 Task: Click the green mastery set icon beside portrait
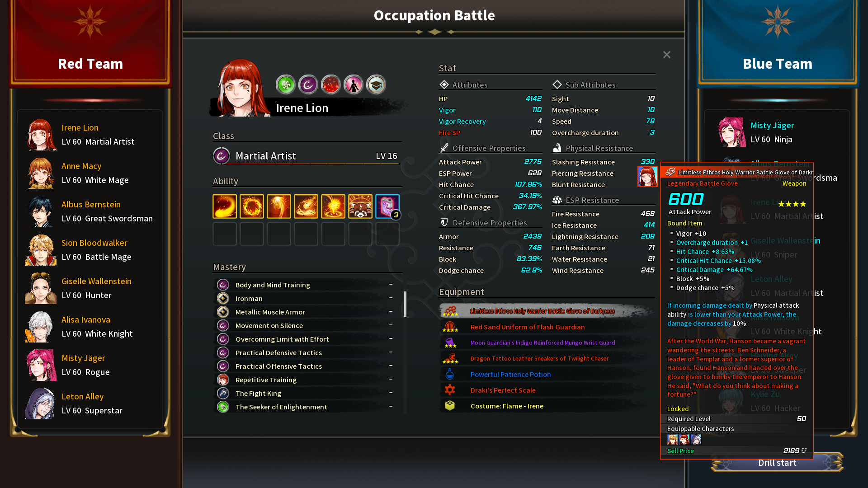tap(286, 84)
